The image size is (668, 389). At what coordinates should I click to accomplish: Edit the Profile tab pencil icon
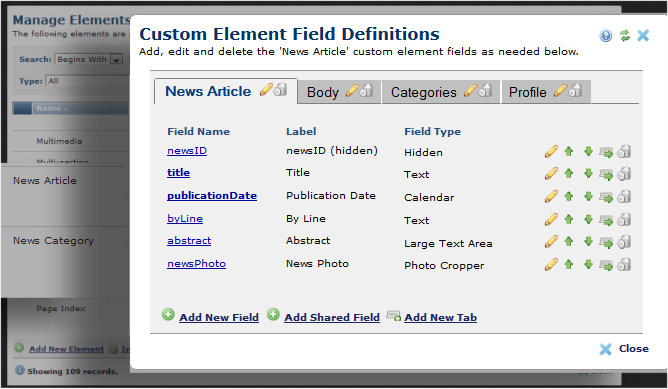[561, 90]
